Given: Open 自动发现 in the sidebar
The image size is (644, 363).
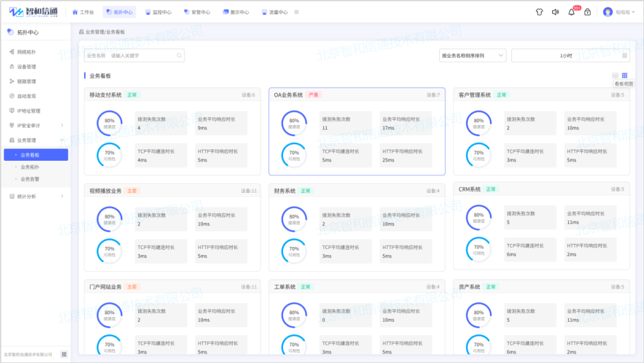Looking at the screenshot, I should pos(27,96).
